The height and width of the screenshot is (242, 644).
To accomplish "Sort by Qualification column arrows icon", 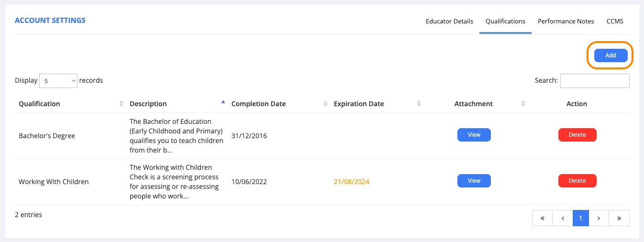I will [x=121, y=104].
